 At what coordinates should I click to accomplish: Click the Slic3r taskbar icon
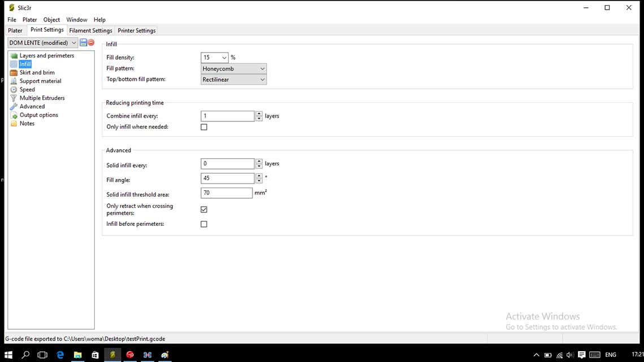point(112,355)
